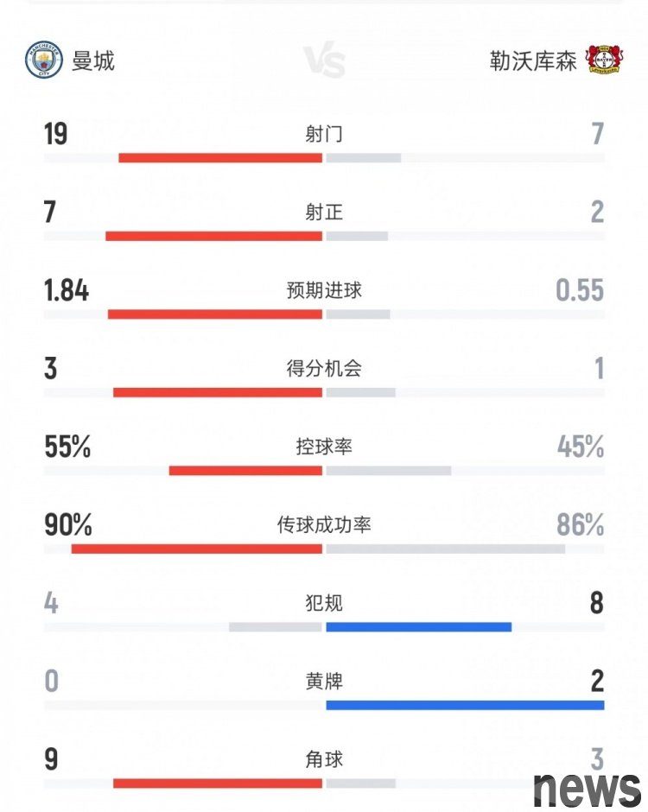The height and width of the screenshot is (812, 648).
Task: Click 曼城's 1.84 expected goals value
Action: pyautogui.click(x=67, y=291)
